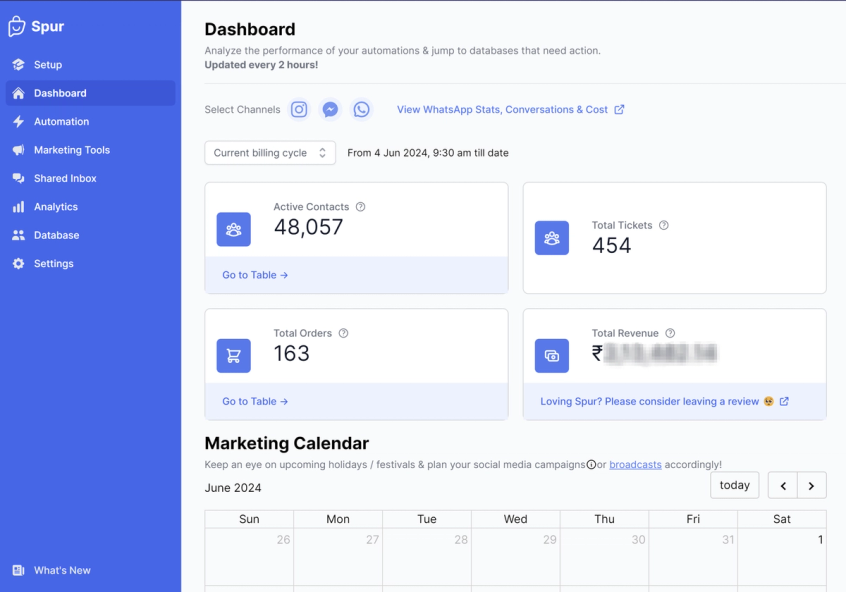Click the Automation lightning bolt icon

click(x=18, y=121)
